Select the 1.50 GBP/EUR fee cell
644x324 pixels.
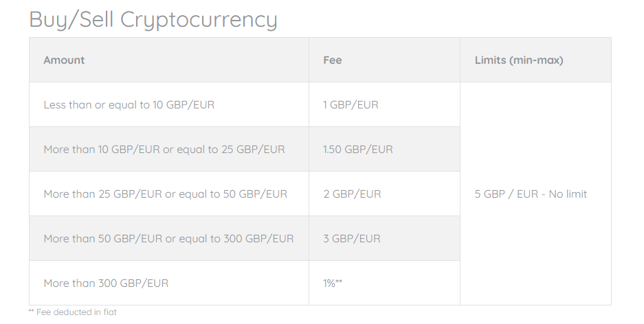[384, 149]
